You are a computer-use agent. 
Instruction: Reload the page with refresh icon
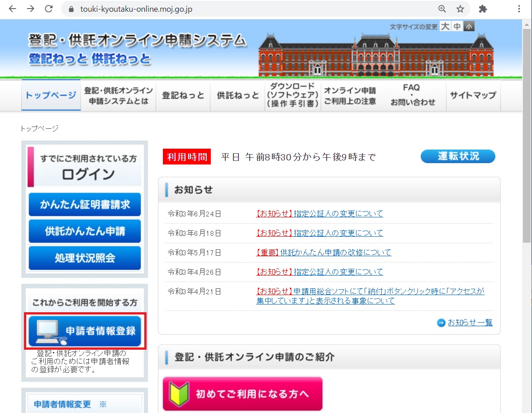point(48,9)
